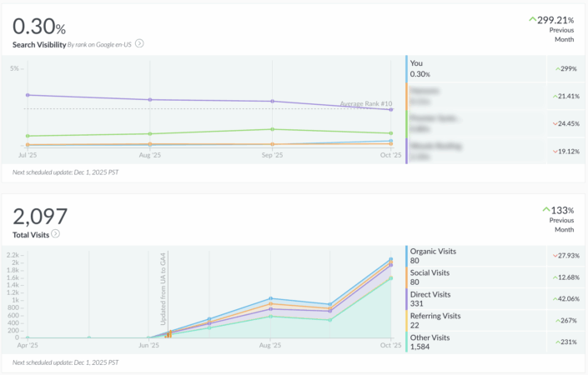Click the up arrow beside 267% Referring Visits
Viewport: 588px width, 375px height.
[557, 320]
